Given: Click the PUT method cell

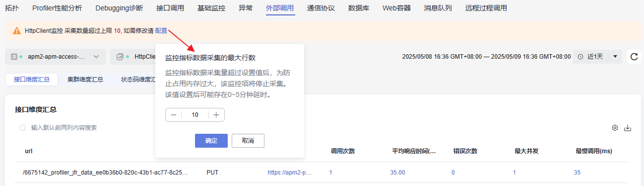Looking at the screenshot, I should coord(212,173).
